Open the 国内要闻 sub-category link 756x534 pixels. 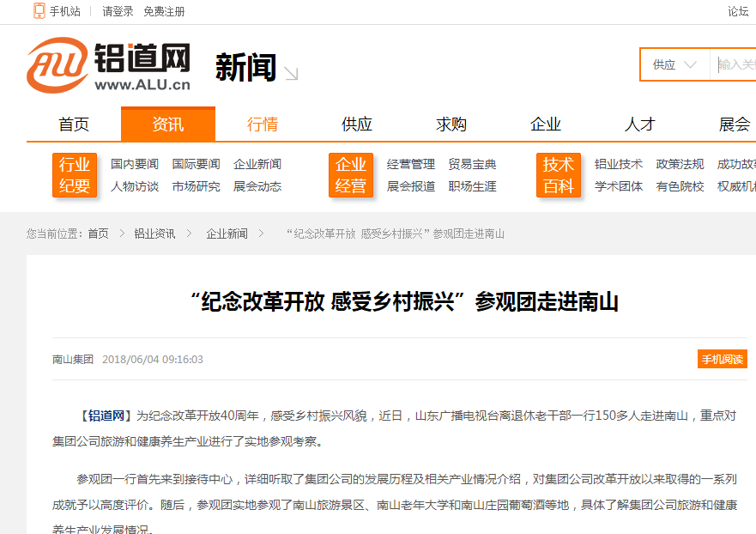tap(135, 164)
